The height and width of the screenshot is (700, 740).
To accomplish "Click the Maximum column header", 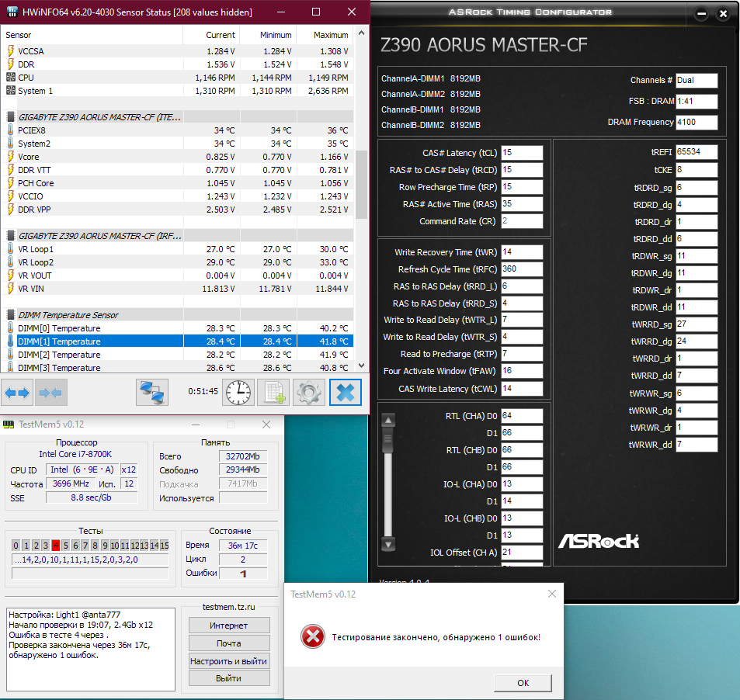I will [x=325, y=35].
